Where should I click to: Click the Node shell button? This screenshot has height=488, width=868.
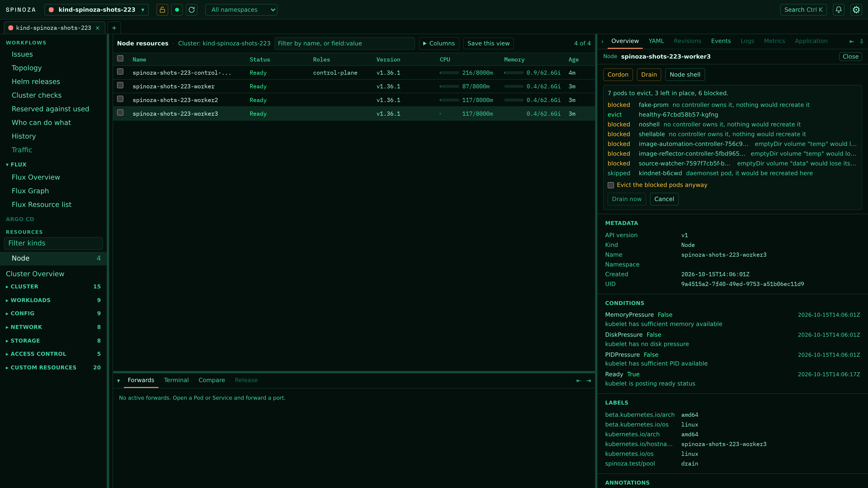click(x=685, y=74)
